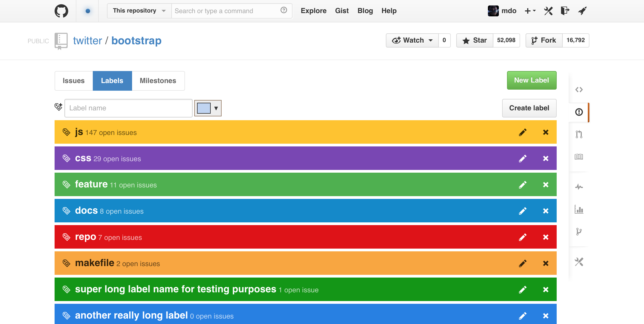Click the pencil to edit js label
This screenshot has height=324, width=644.
(x=523, y=132)
